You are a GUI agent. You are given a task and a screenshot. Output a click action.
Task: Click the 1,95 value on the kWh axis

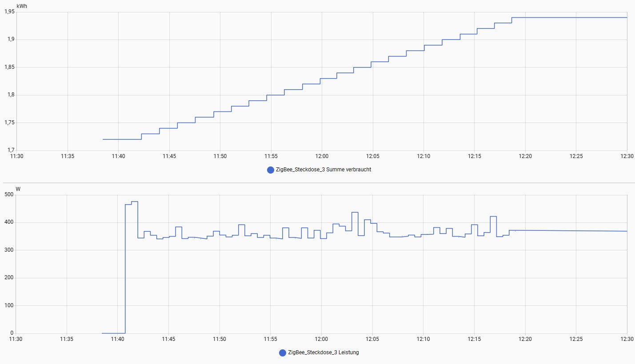point(9,12)
